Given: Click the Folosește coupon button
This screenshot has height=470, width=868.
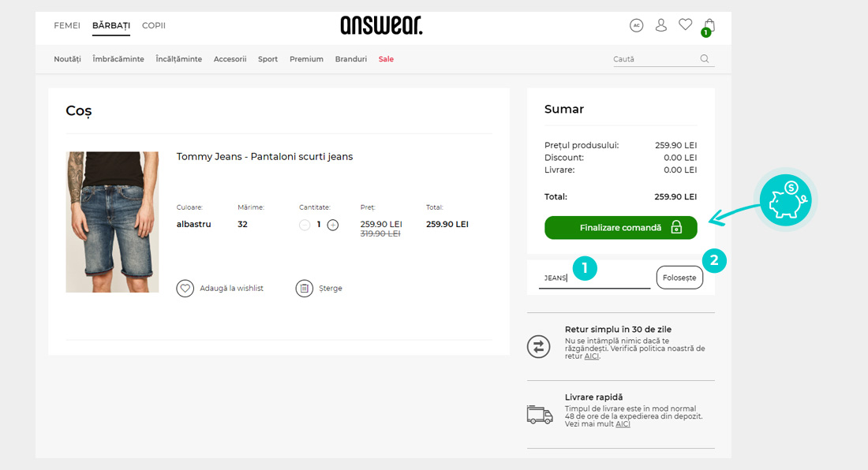Looking at the screenshot, I should (679, 278).
